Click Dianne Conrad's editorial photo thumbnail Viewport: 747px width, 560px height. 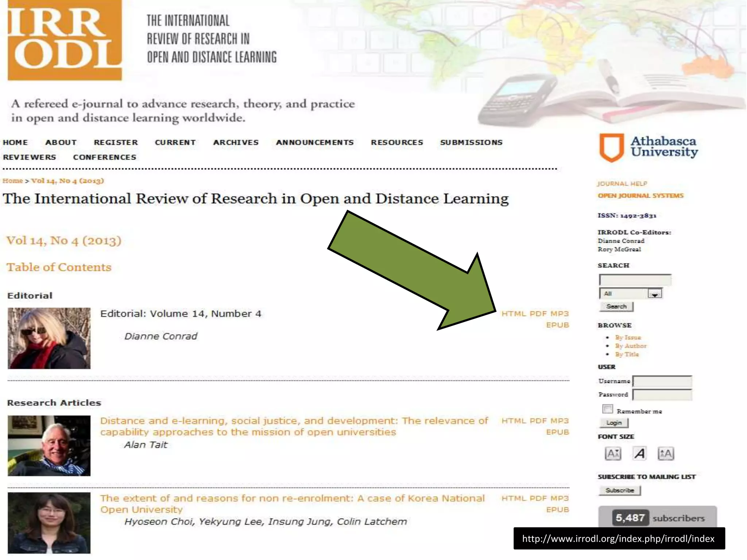click(49, 338)
